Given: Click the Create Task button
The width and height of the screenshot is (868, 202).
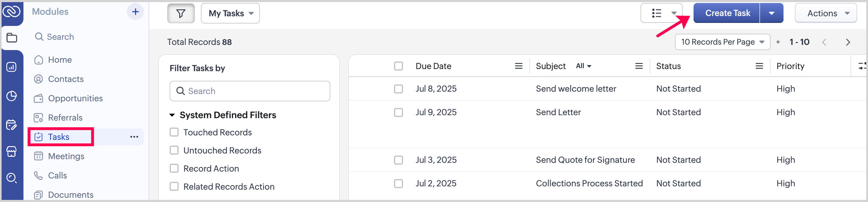Looking at the screenshot, I should click(727, 13).
